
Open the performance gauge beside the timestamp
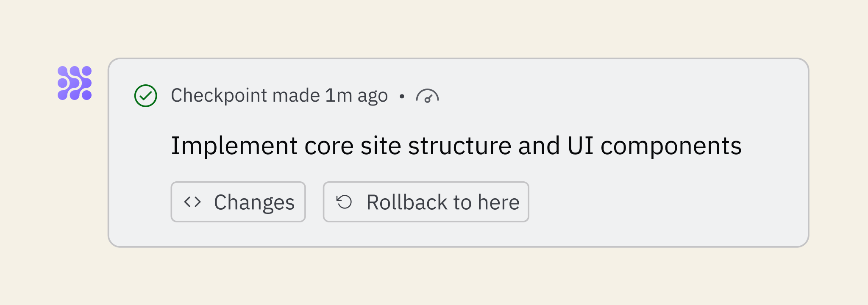point(427,96)
